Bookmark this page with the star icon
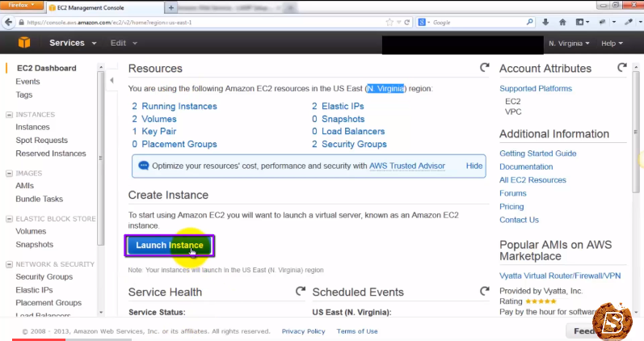The image size is (644, 341). click(389, 23)
